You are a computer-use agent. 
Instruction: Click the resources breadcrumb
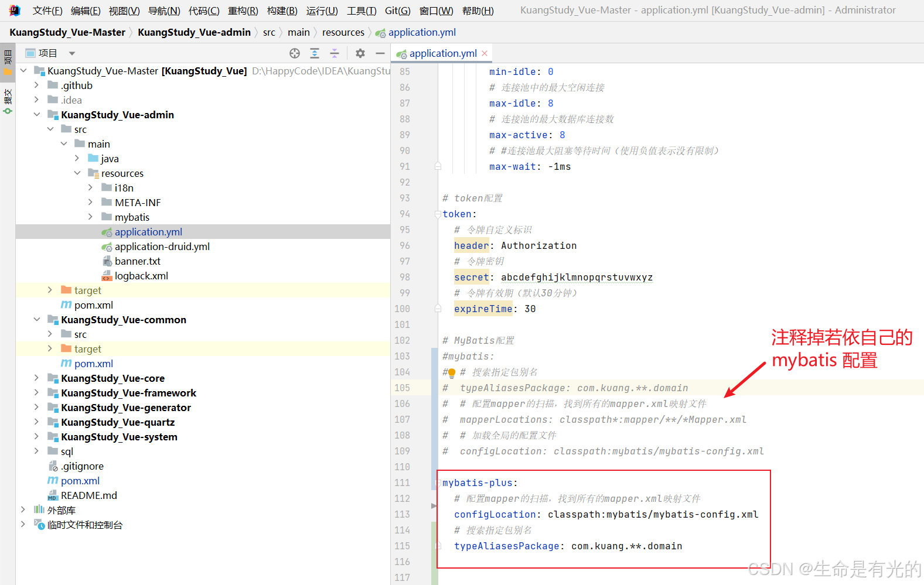point(343,32)
